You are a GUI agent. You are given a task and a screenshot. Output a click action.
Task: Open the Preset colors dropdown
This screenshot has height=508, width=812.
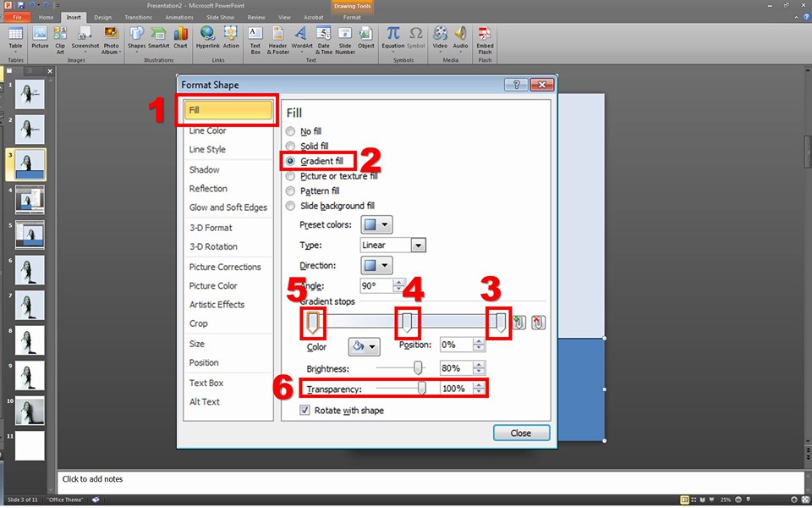pos(376,225)
